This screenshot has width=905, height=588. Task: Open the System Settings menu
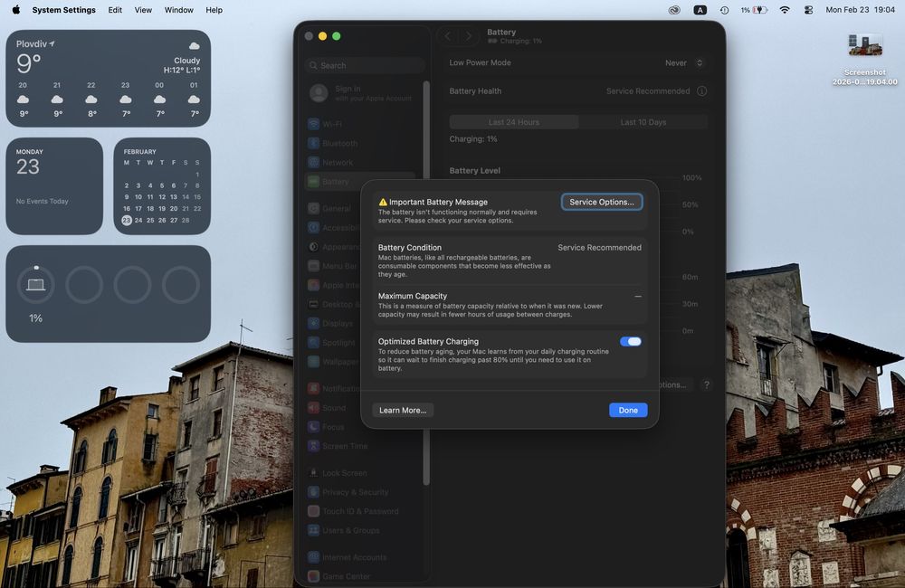pos(63,10)
